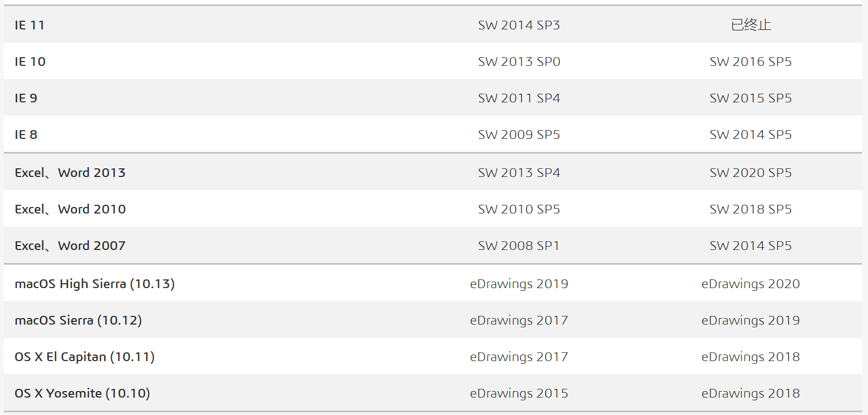Select the SW 2016 SP5 cell

coord(750,62)
